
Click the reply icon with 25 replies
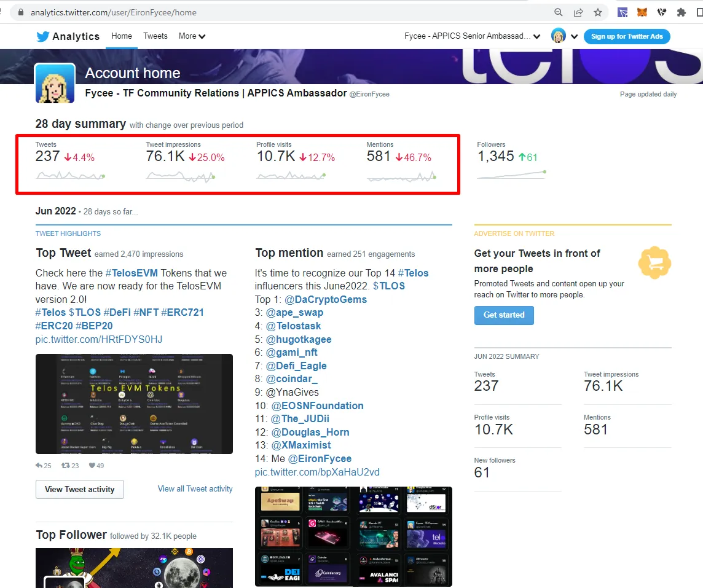[x=39, y=466]
